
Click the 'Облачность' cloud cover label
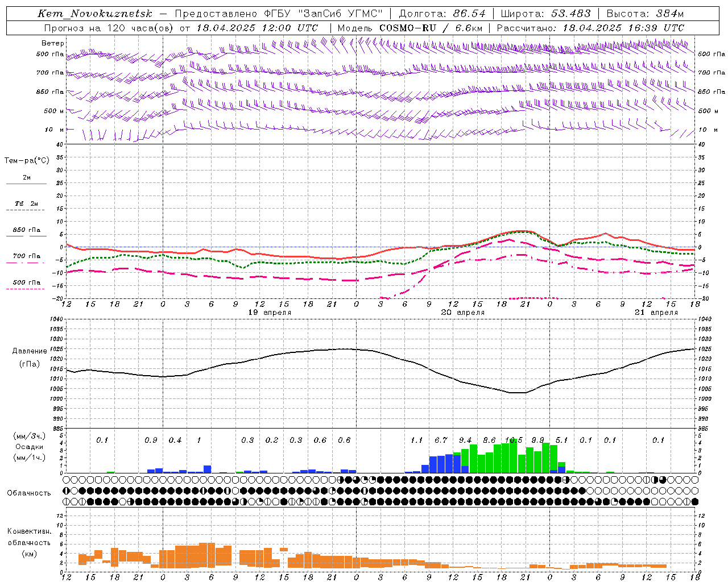(x=29, y=493)
